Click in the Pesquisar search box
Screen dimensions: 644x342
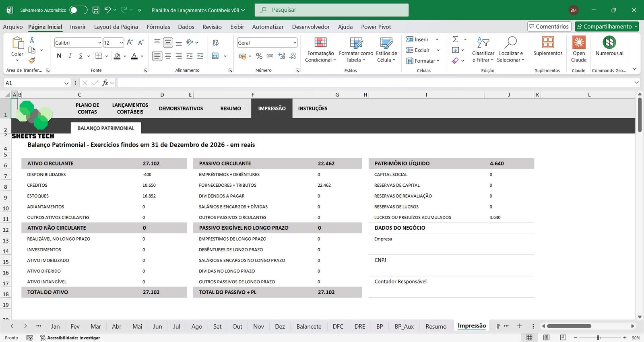pyautogui.click(x=331, y=10)
